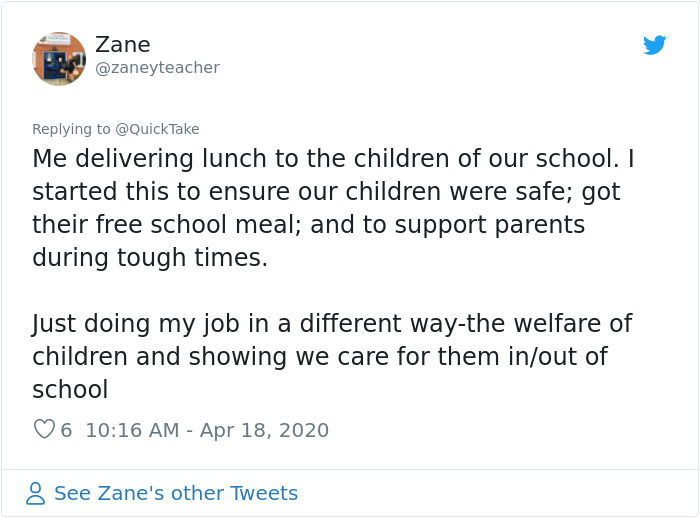700x518 pixels.
Task: Open the @QuickTake mention
Action: click(x=158, y=129)
